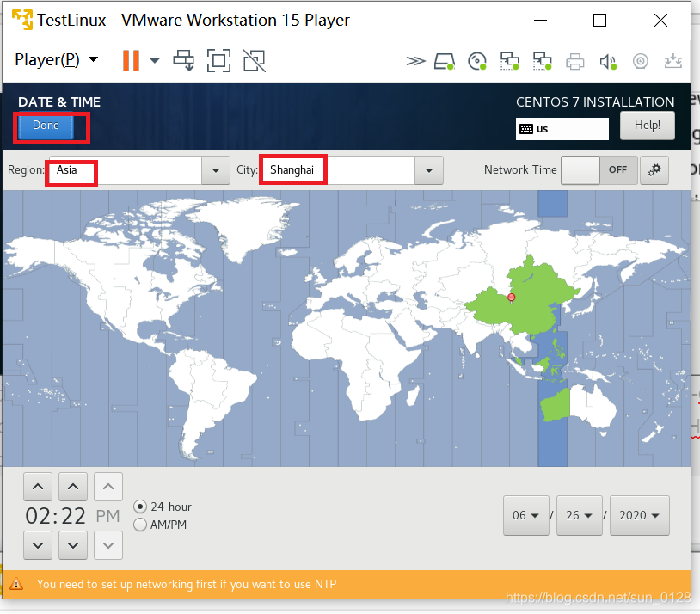Click the second network adapter icon
This screenshot has height=614, width=700.
pos(542,61)
